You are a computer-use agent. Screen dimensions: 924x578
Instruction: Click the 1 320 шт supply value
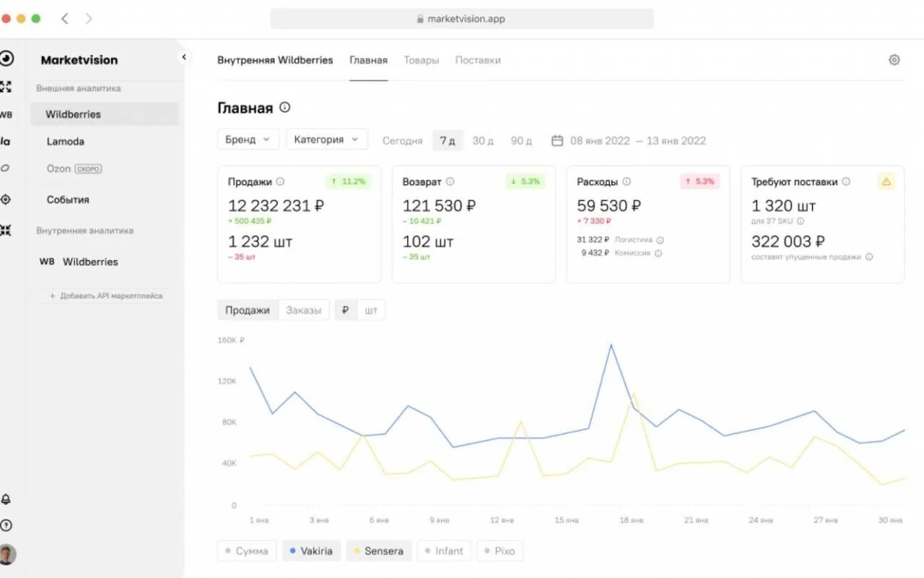[x=783, y=205]
